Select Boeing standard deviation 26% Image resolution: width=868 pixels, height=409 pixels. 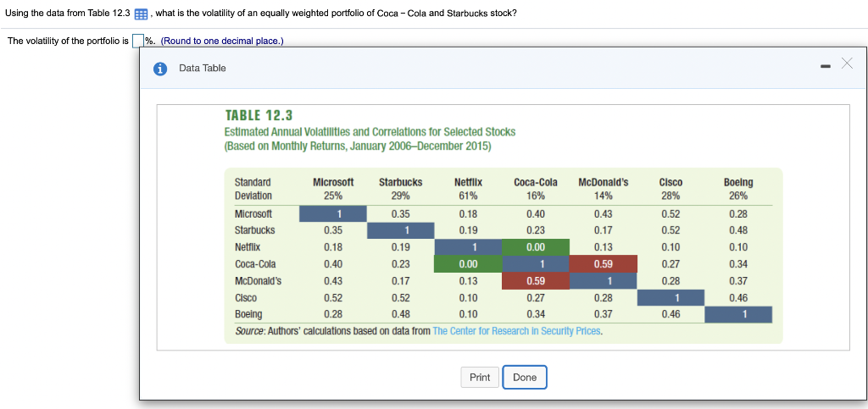(738, 196)
